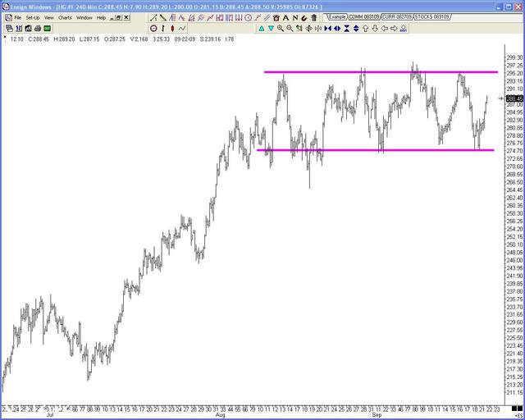Click the Sep label on the date axis

coord(377,415)
